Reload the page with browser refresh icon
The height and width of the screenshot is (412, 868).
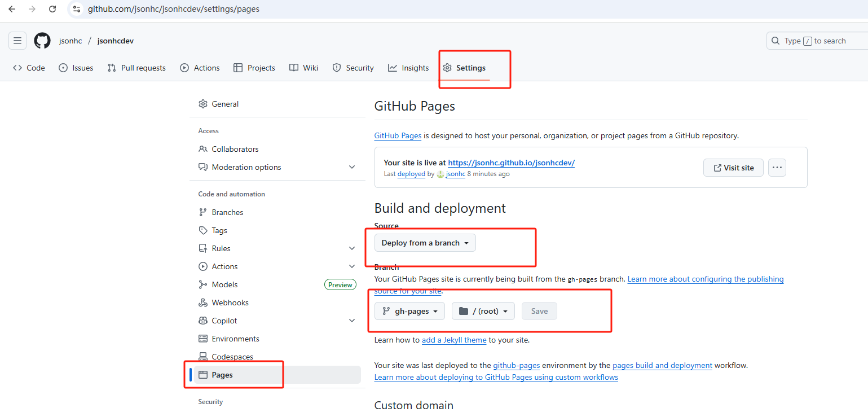pyautogui.click(x=52, y=9)
